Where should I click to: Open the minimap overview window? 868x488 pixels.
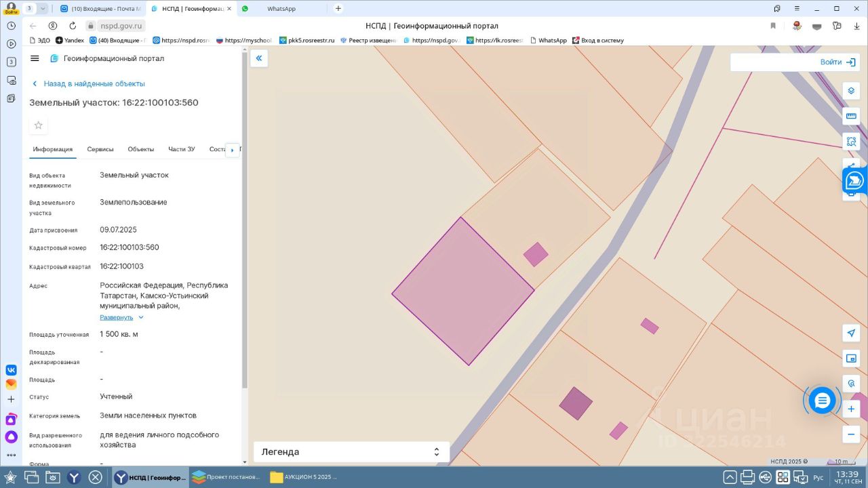coord(851,358)
